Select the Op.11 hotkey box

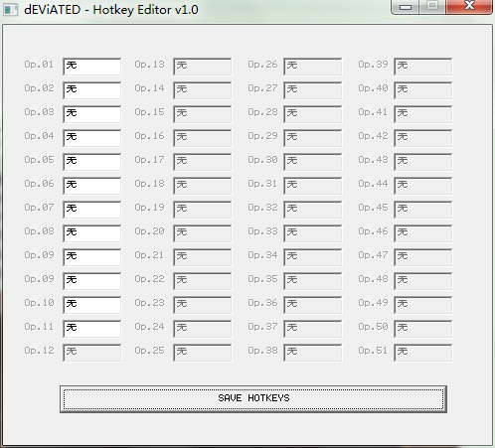coord(92,329)
